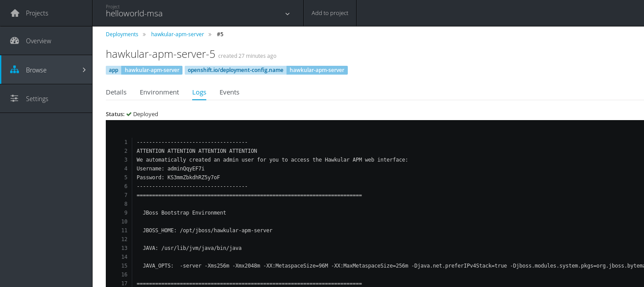Click the Projects home icon
The image size is (644, 287).
(15, 13)
